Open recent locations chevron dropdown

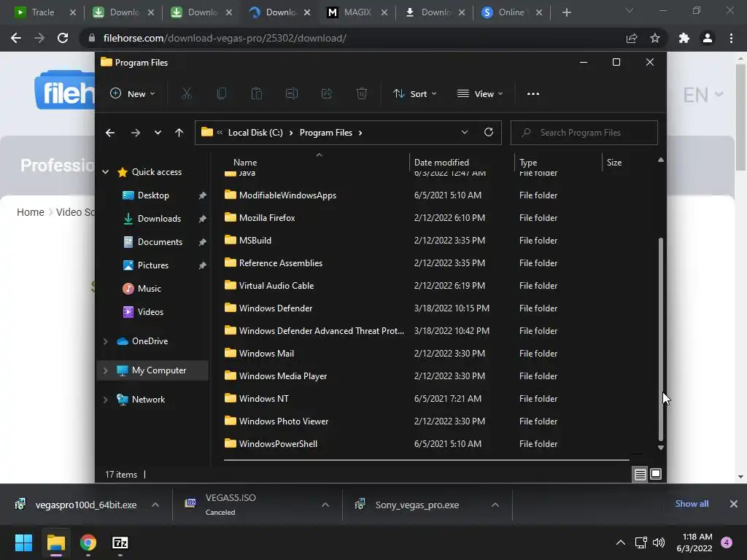[x=158, y=133]
